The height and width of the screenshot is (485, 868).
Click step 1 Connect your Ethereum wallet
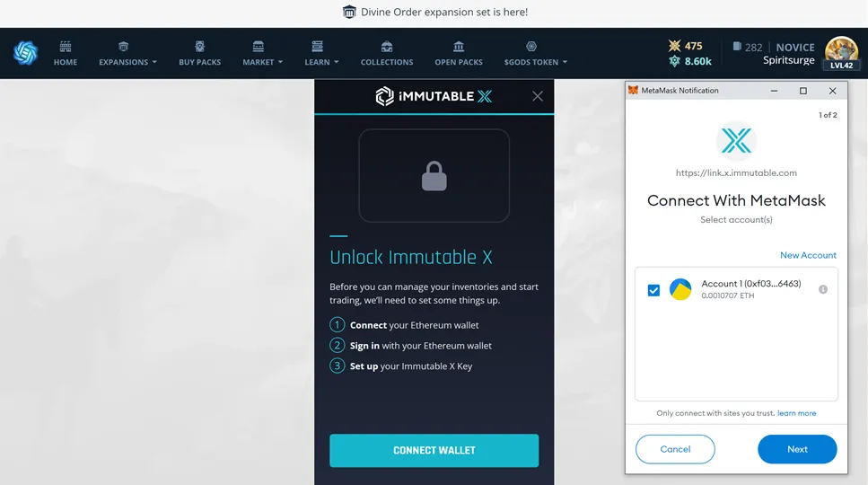point(404,325)
